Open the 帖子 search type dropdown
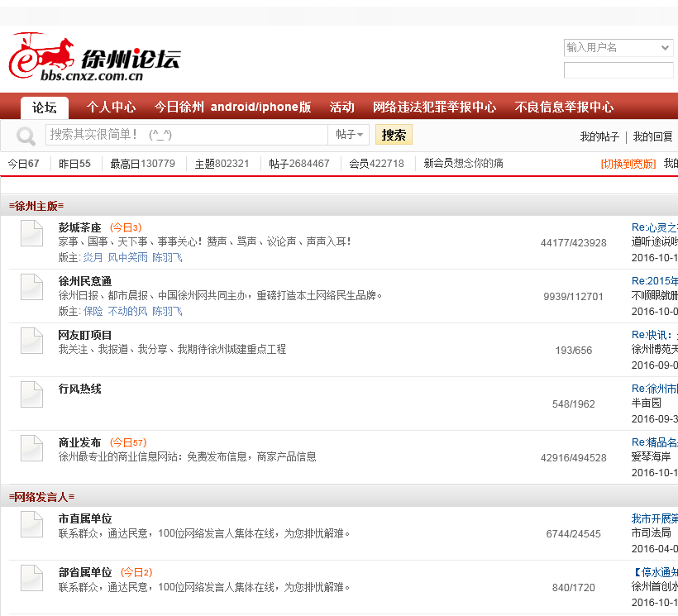Image resolution: width=678 pixels, height=616 pixels. [x=349, y=135]
